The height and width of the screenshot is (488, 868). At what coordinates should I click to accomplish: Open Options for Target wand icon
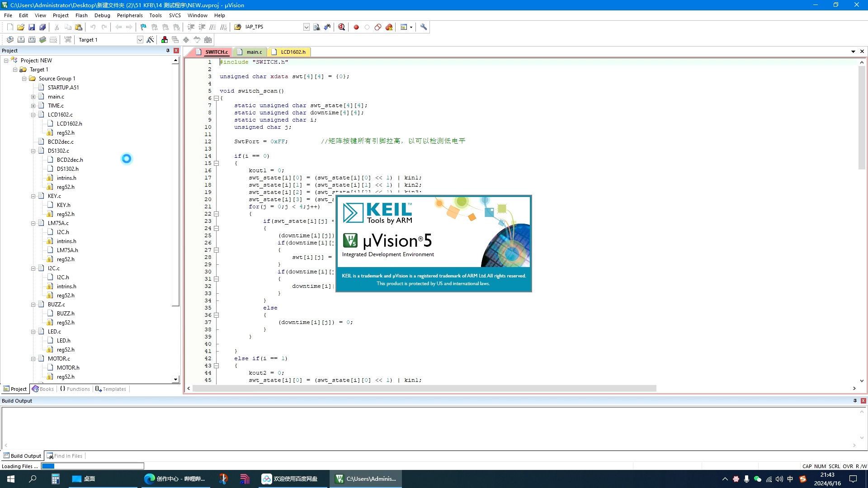pyautogui.click(x=151, y=40)
